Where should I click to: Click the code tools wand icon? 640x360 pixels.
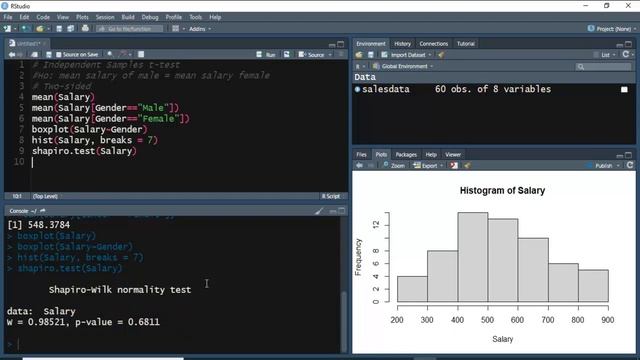123,54
